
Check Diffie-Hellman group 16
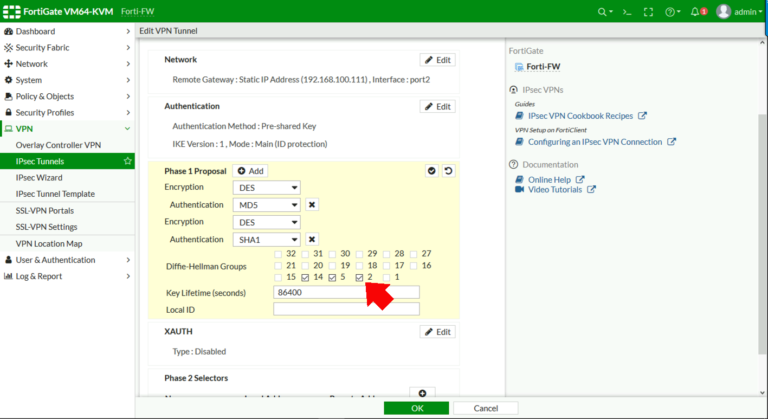click(413, 266)
